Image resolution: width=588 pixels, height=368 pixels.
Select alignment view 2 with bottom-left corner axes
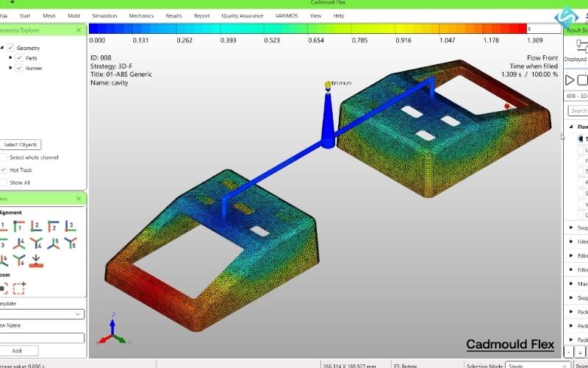36,226
